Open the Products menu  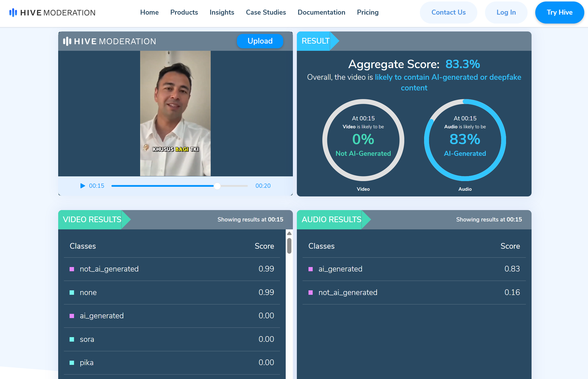184,12
